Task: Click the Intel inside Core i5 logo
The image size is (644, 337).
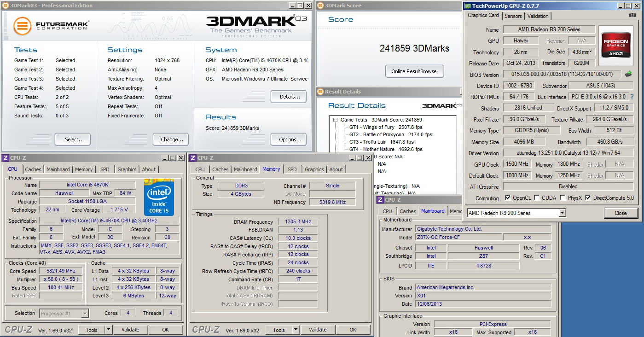Action: tap(159, 198)
